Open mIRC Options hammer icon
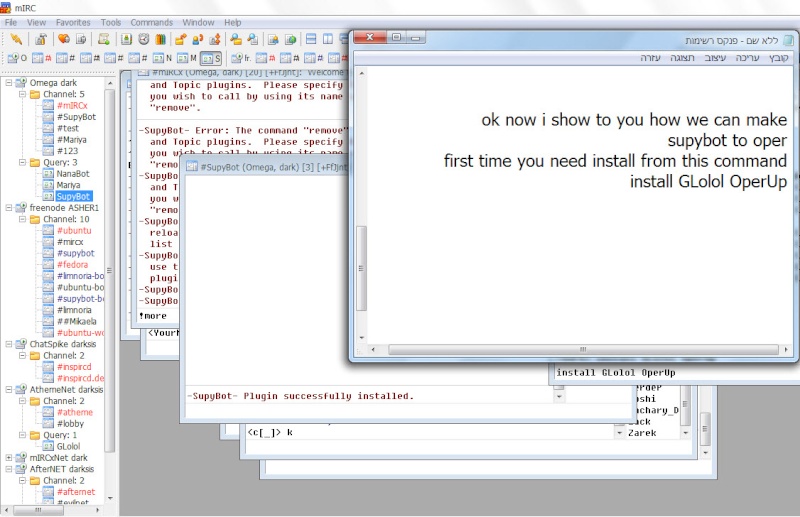 (41, 39)
